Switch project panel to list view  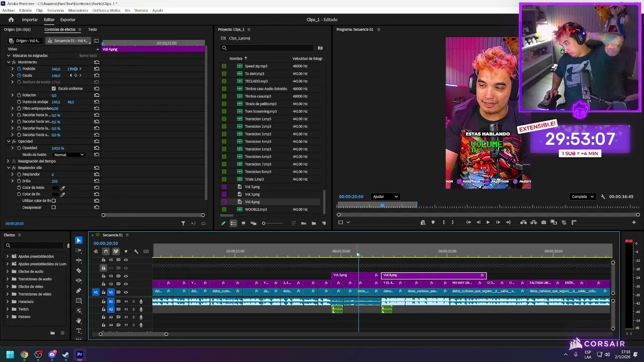(233, 223)
